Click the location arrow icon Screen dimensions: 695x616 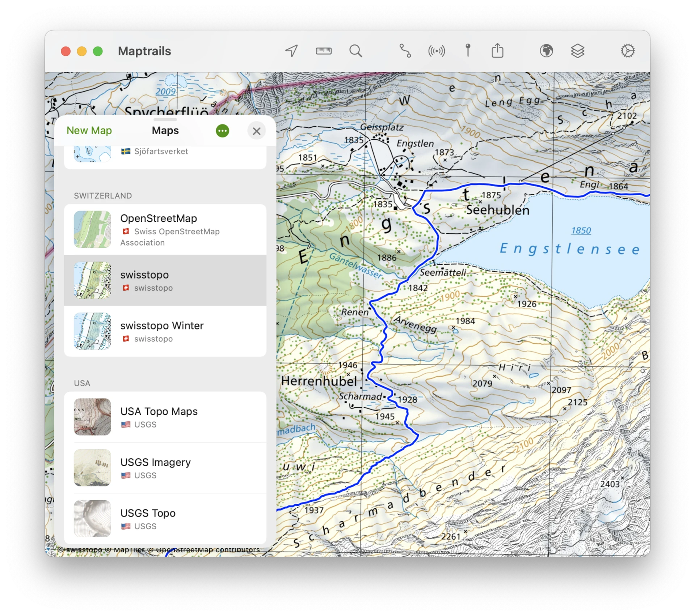[291, 51]
